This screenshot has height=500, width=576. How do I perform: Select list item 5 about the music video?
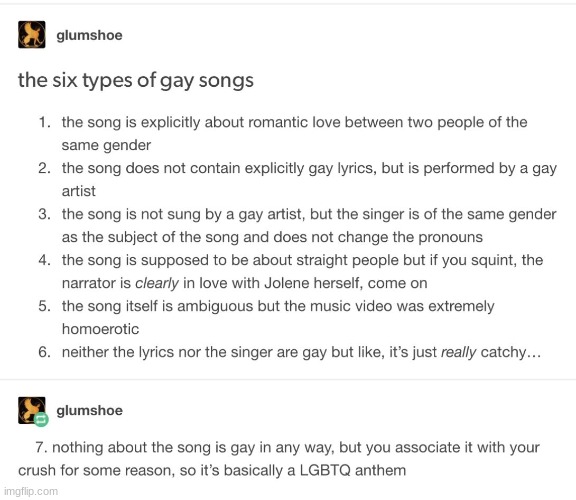[266, 317]
